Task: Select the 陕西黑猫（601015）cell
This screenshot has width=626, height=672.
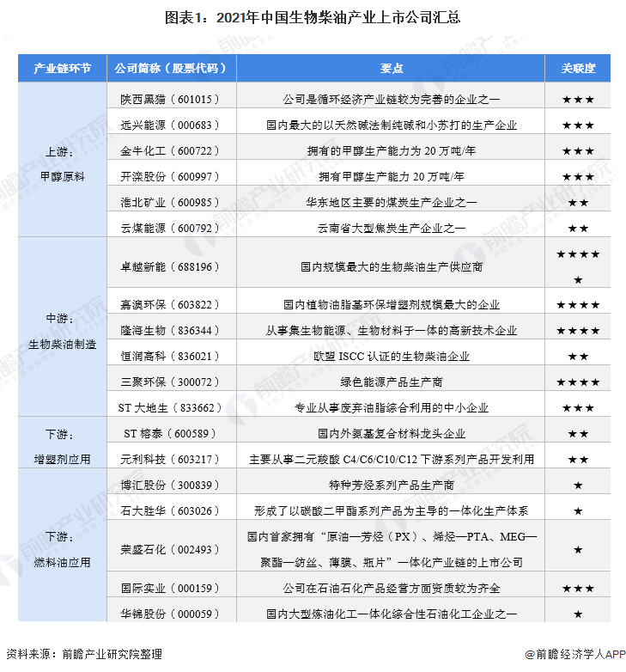Action: [172, 99]
